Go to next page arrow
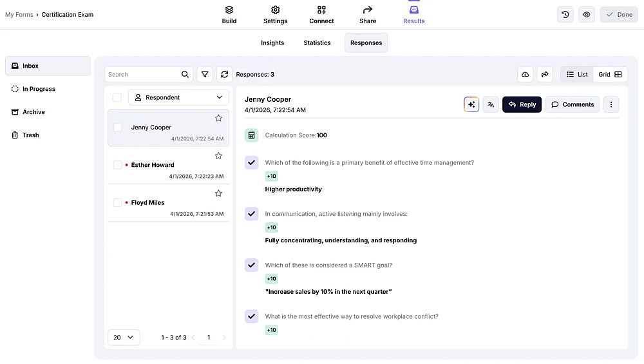The height and width of the screenshot is (364, 644). pyautogui.click(x=224, y=338)
